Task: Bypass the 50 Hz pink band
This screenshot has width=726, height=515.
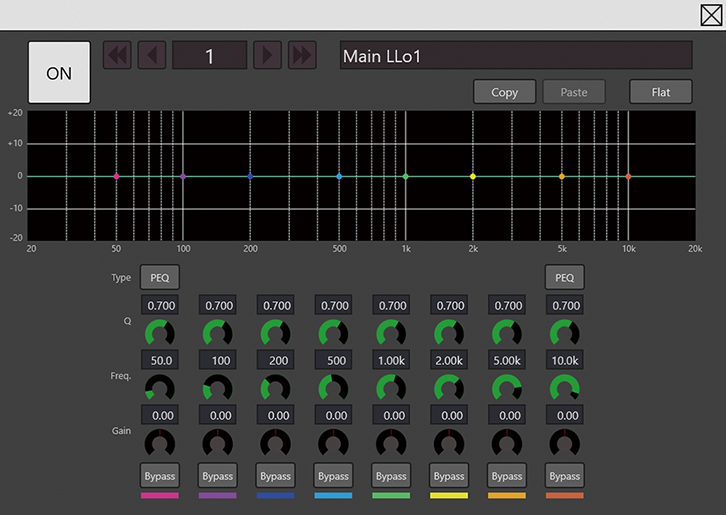Action: (x=160, y=476)
